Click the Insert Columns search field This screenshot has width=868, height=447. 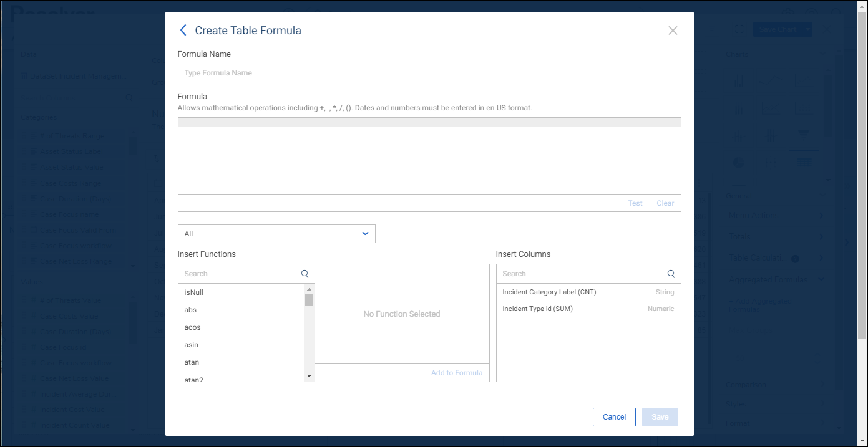point(580,274)
